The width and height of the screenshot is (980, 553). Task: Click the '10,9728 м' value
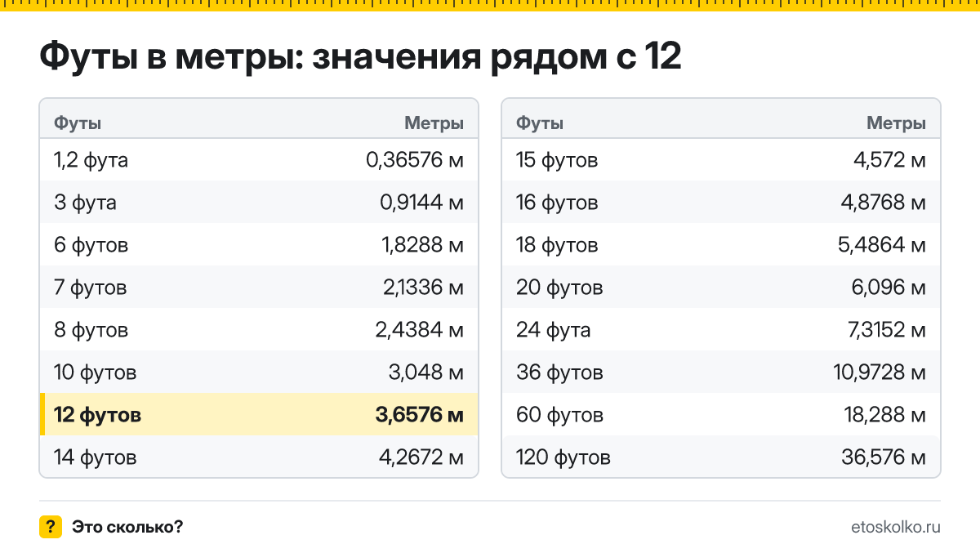tap(880, 372)
